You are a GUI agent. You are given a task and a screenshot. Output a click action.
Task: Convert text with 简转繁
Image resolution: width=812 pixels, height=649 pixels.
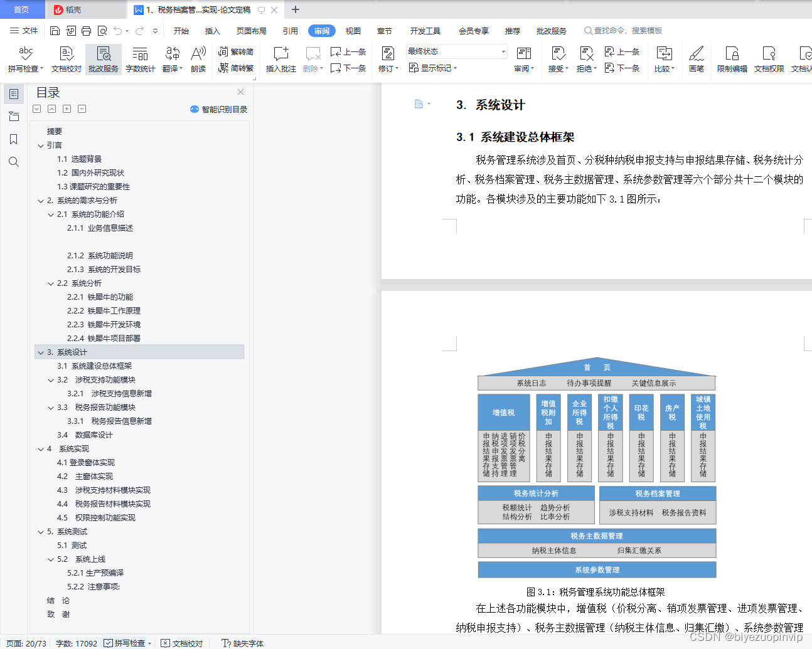pos(236,68)
